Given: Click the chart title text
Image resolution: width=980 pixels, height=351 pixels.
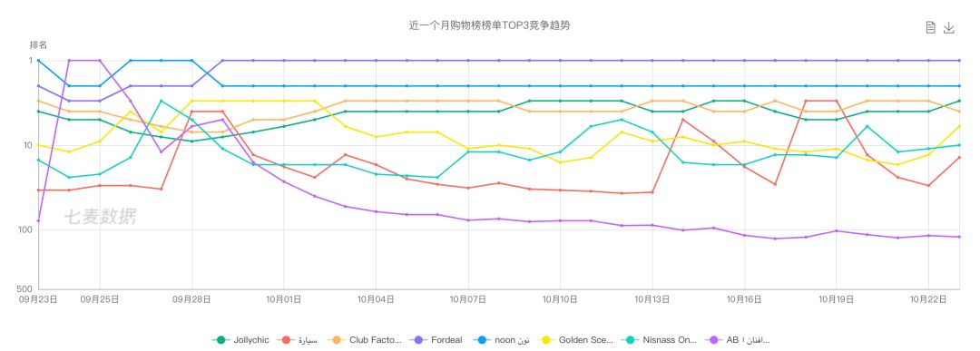Looking at the screenshot, I should click(489, 25).
